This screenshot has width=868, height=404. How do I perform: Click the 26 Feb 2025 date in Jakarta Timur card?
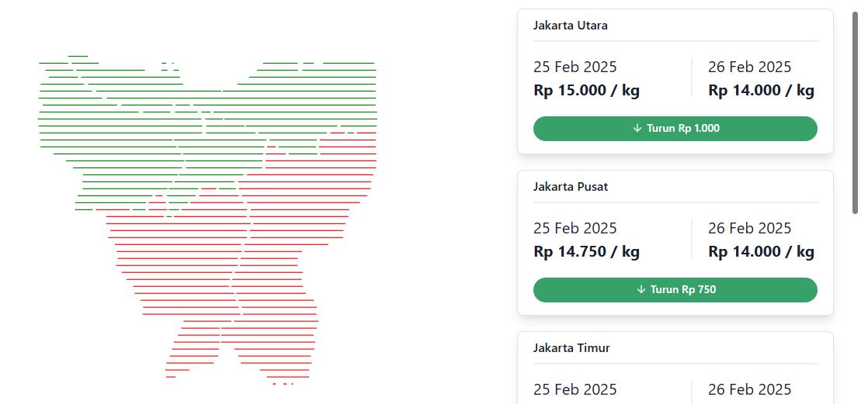point(749,389)
